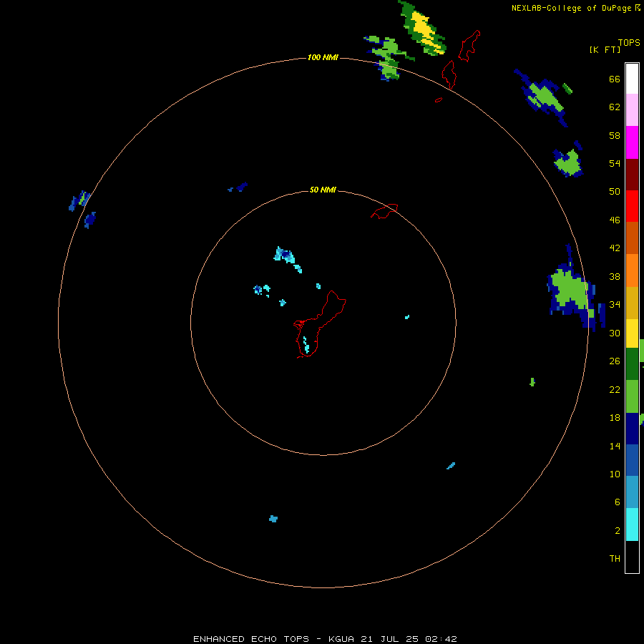The width and height of the screenshot is (644, 644).
Task: Click the 2 value on the legend
Action: pos(617,531)
